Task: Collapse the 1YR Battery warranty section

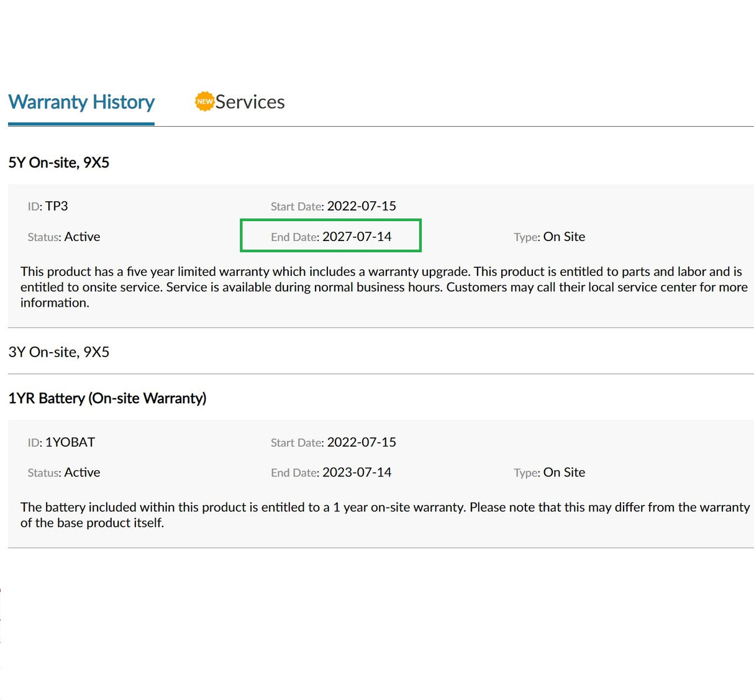Action: tap(107, 398)
